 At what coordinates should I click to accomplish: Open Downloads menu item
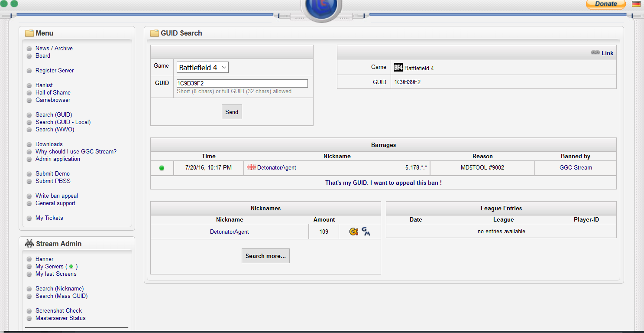pyautogui.click(x=49, y=144)
